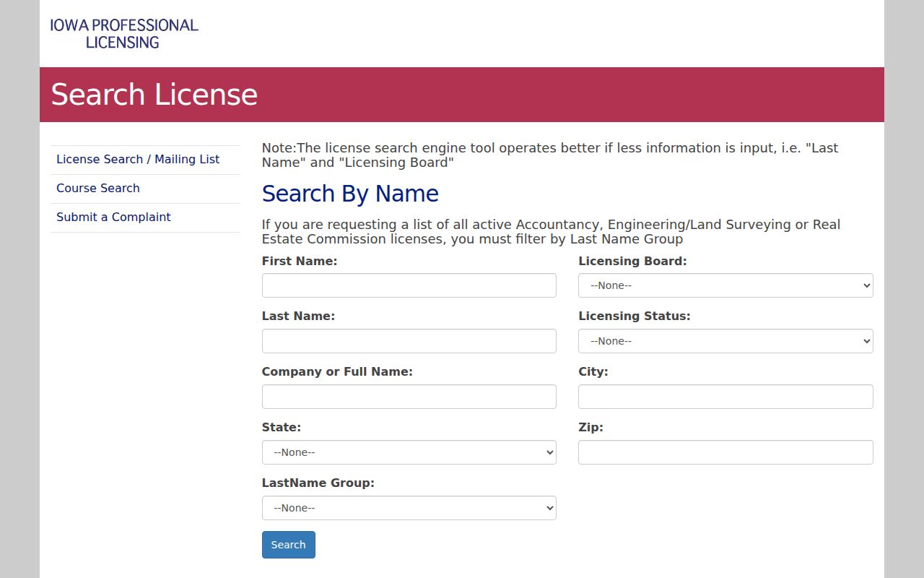Image resolution: width=924 pixels, height=578 pixels.
Task: Click the Search By Name heading
Action: tap(350, 194)
